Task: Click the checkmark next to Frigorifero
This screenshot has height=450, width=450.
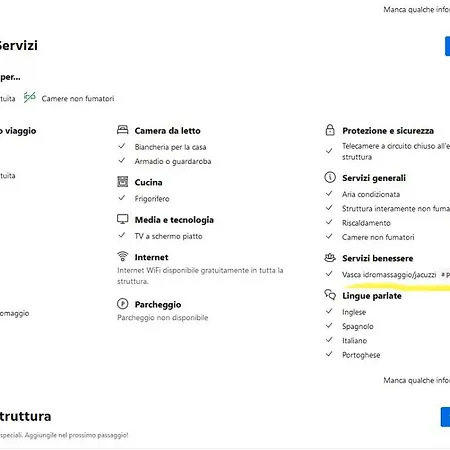Action: pyautogui.click(x=122, y=198)
